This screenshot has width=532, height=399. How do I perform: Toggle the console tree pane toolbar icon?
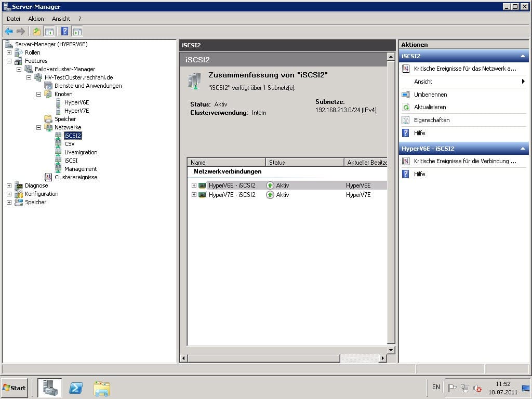(x=49, y=32)
